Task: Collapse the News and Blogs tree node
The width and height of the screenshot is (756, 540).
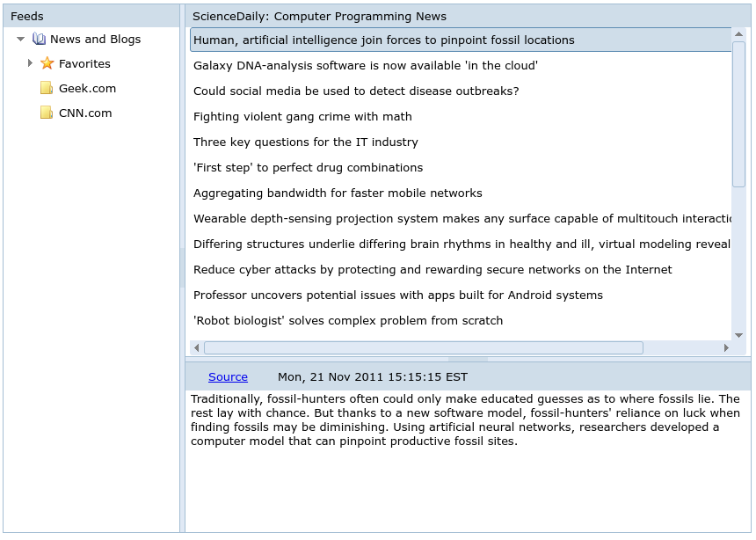Action: pyautogui.click(x=21, y=40)
